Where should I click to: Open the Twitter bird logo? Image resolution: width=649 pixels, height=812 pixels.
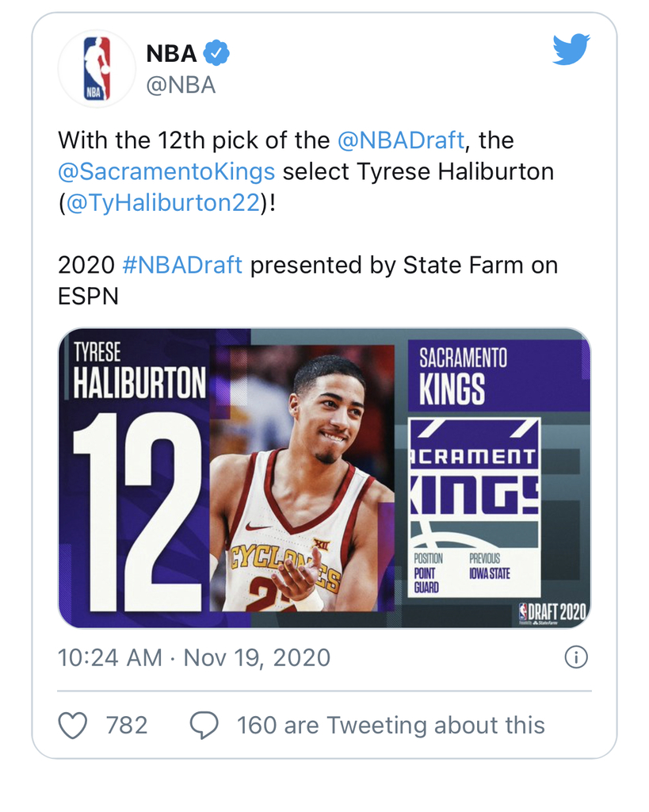pos(571,50)
